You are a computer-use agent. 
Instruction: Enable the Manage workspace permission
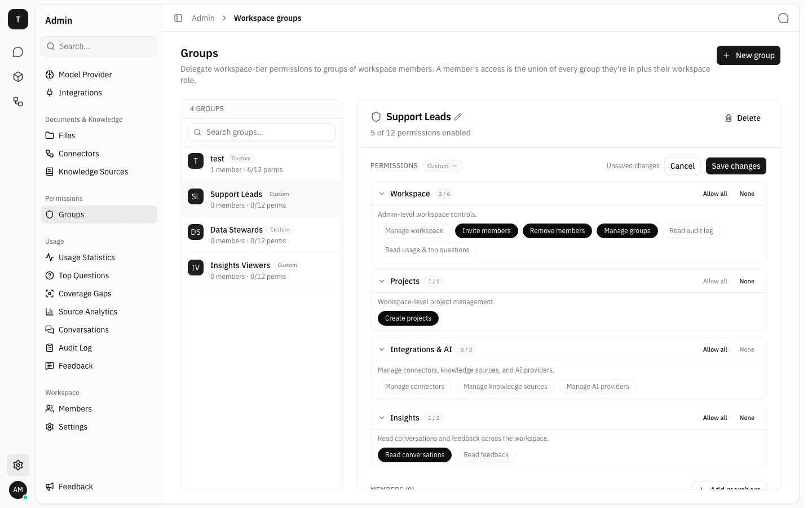point(414,231)
